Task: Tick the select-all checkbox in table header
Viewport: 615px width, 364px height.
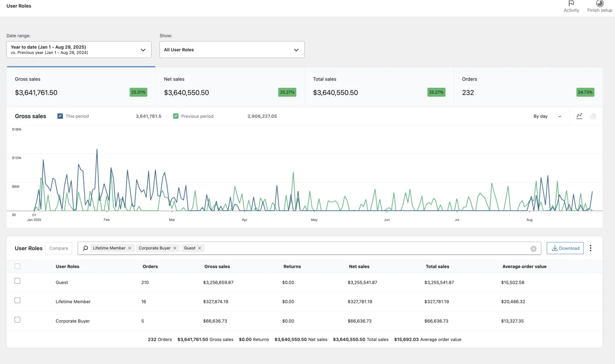Action: [x=17, y=266]
